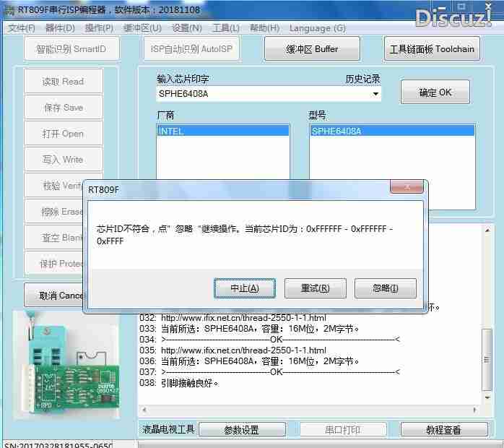Viewport: 504px width, 448px height.
Task: Retry with the 重试(R) button
Action: (x=316, y=288)
